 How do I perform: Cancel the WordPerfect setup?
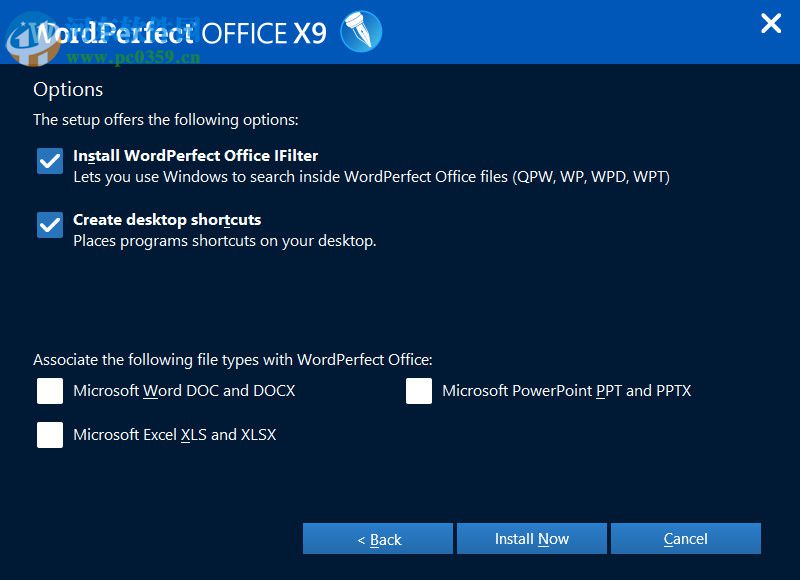(x=686, y=538)
